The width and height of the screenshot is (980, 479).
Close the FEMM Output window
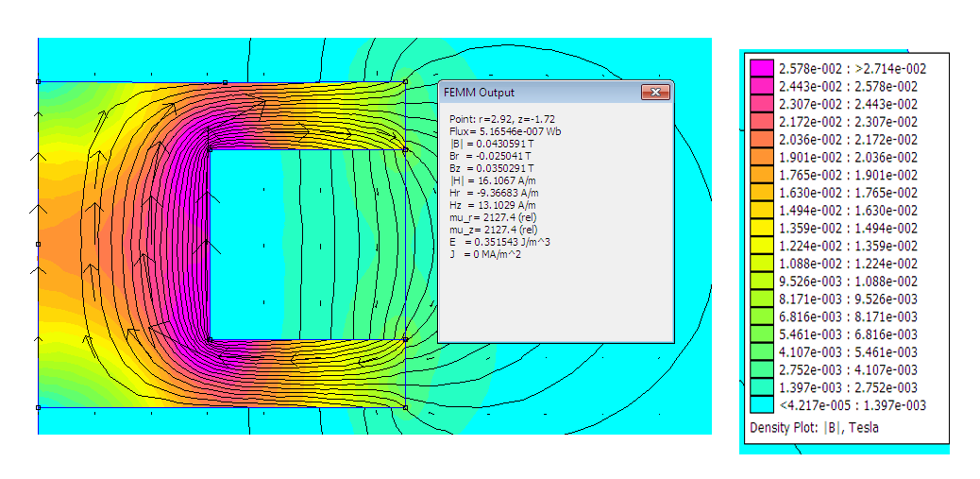click(655, 93)
